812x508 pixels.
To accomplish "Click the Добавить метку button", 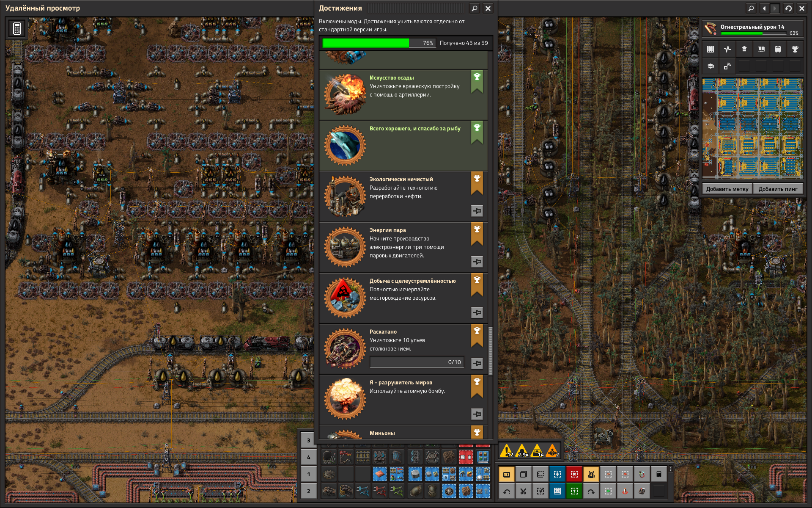I will pyautogui.click(x=727, y=189).
